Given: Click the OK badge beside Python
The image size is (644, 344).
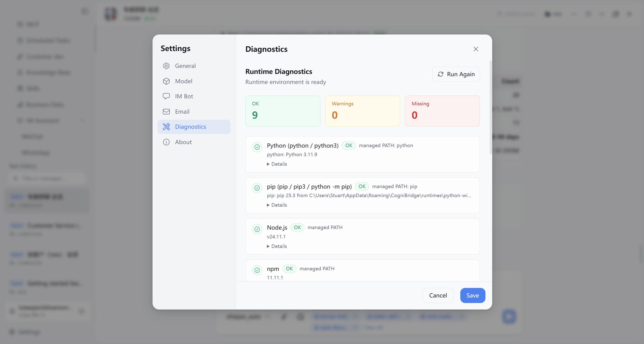Looking at the screenshot, I should tap(349, 145).
